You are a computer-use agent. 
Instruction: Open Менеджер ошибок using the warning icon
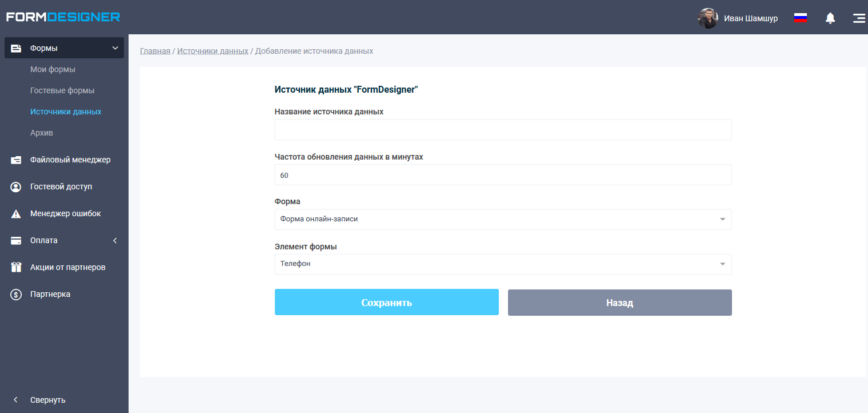[x=15, y=213]
